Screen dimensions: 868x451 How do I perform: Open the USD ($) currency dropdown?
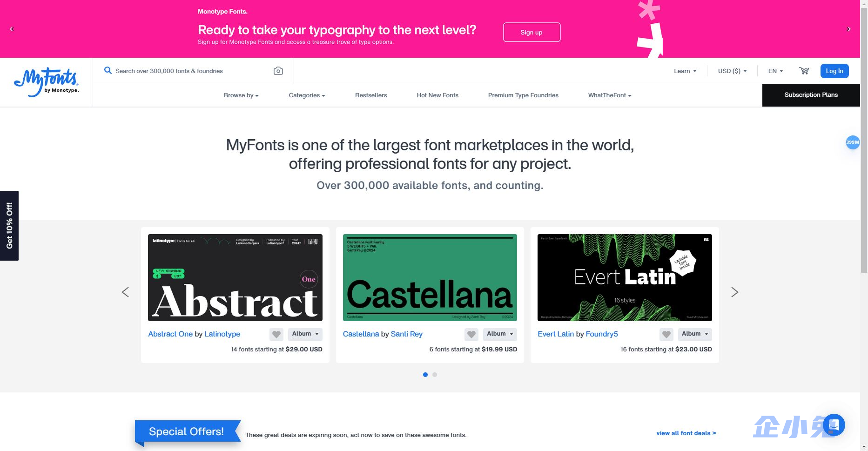(x=732, y=71)
